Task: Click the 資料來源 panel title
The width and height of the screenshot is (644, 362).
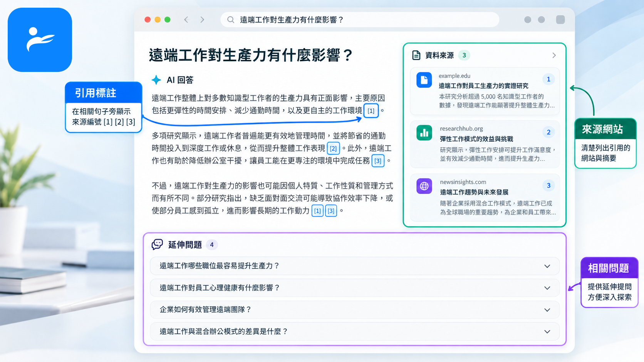Action: (x=439, y=55)
